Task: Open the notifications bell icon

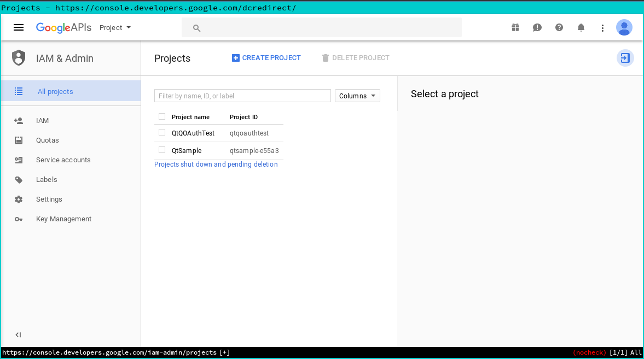Action: pyautogui.click(x=581, y=27)
